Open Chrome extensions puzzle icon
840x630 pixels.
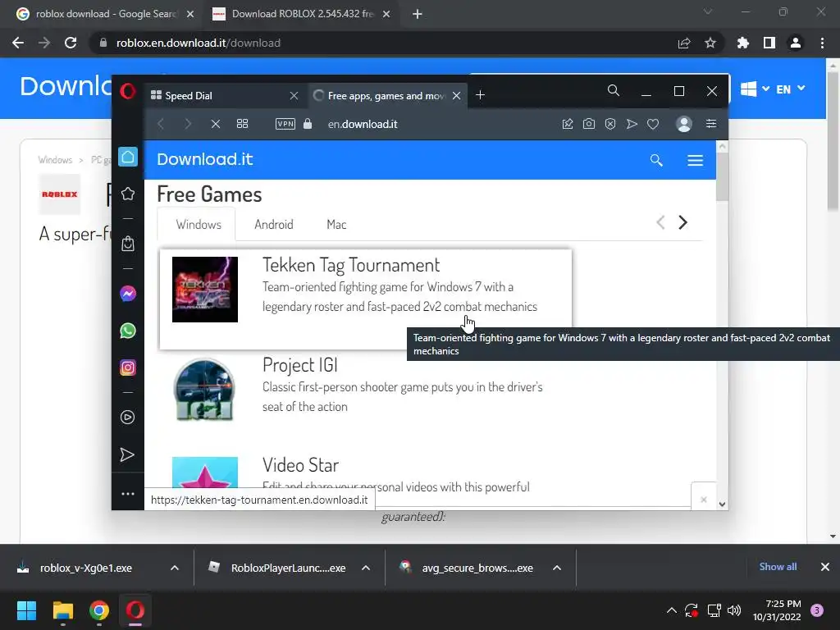pos(743,43)
